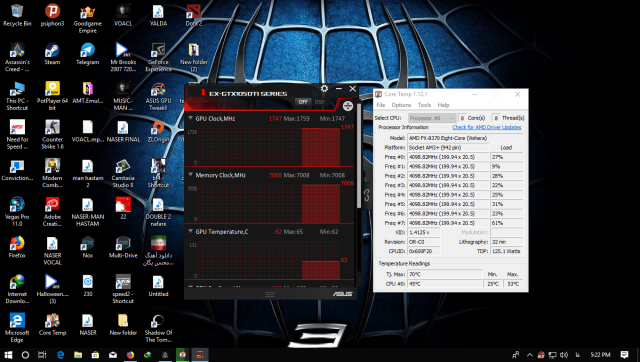The image size is (640, 362).
Task: Open the ASUS GPU TweakII desktop icon
Action: (x=158, y=96)
